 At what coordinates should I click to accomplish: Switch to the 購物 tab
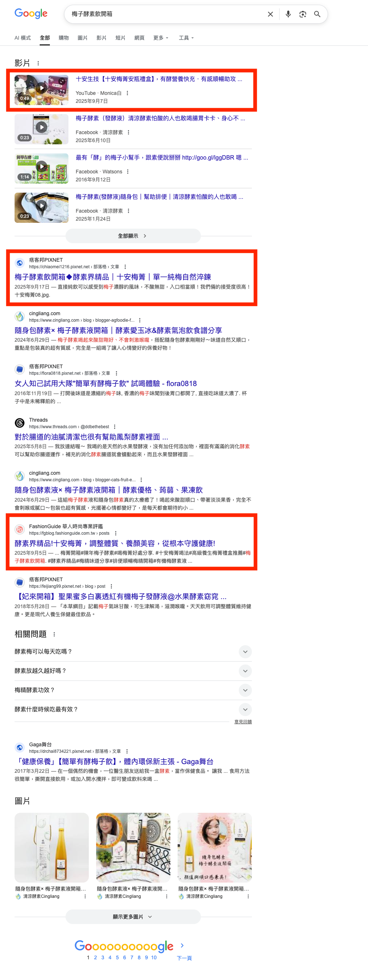click(64, 38)
